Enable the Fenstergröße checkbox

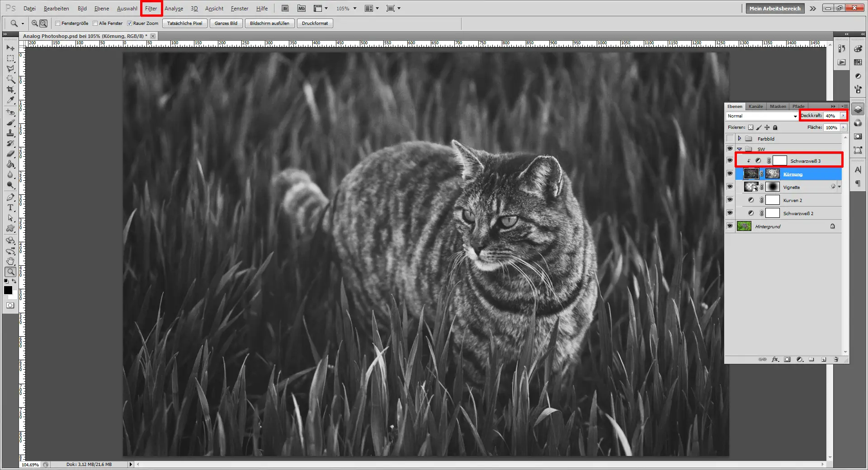(58, 23)
